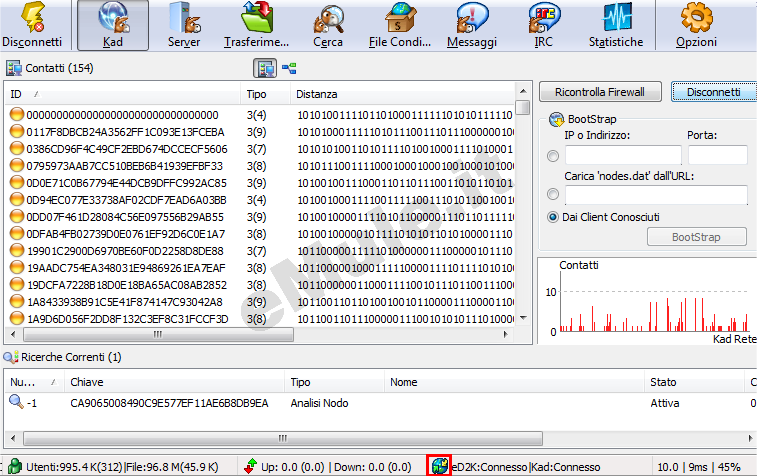757x476 pixels.
Task: Sort searches by Tipo column header
Action: pos(334,382)
